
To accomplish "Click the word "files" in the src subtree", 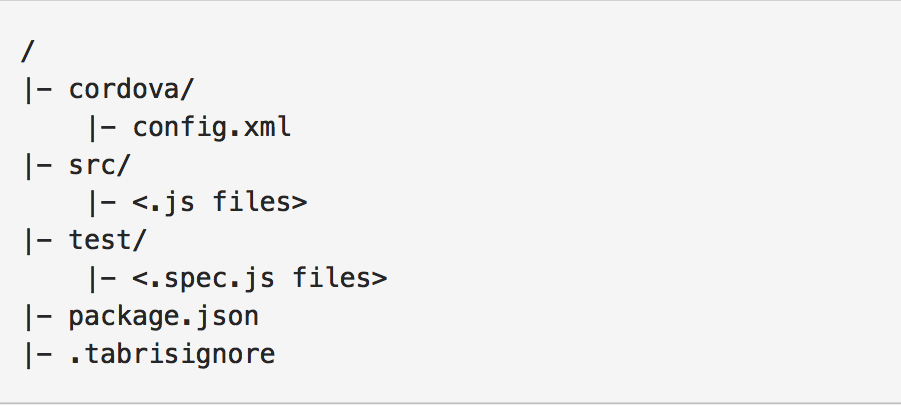I will [252, 202].
